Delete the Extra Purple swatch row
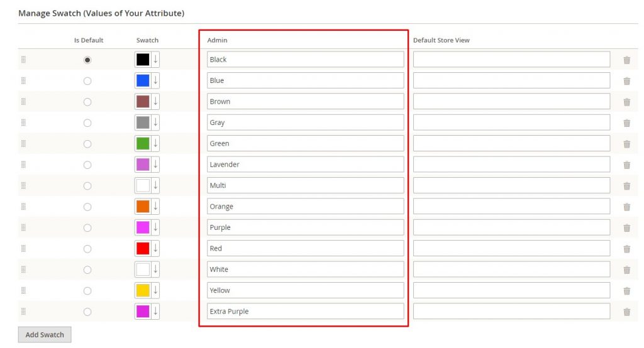 (626, 312)
